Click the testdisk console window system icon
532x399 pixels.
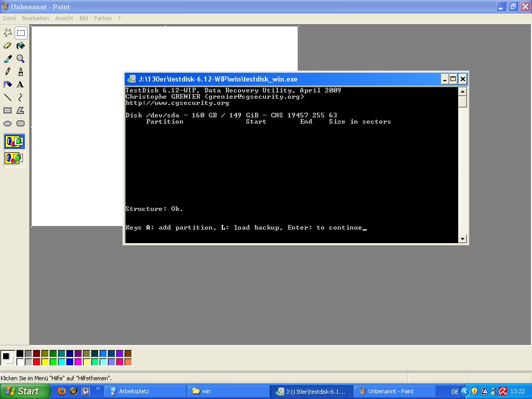click(131, 79)
